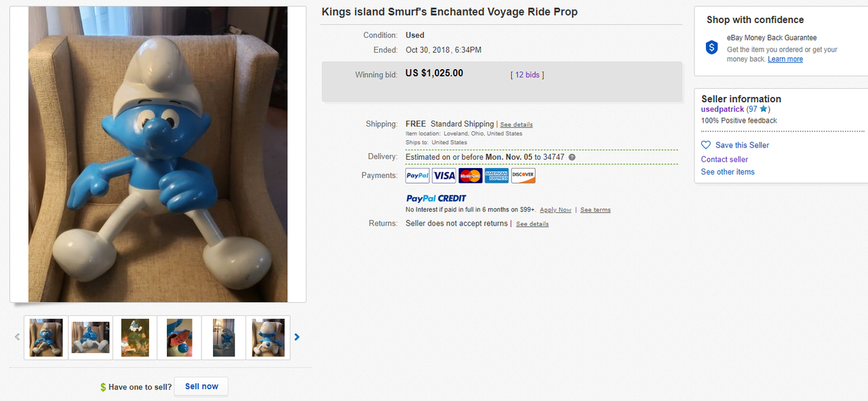Click the heart icon beside Save this Seller

[706, 145]
